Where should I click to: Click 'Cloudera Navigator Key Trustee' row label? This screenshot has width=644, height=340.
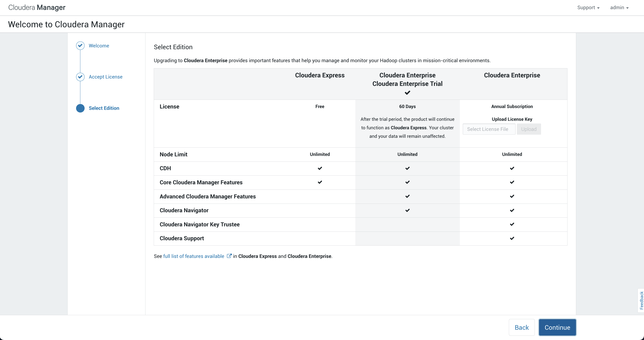200,224
